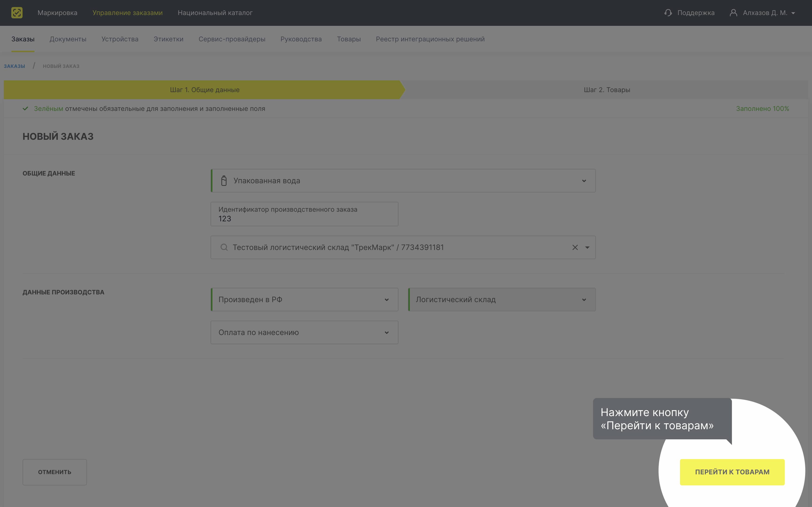812x507 pixels.
Task: Click the green checkmark icon near hint
Action: click(x=25, y=108)
